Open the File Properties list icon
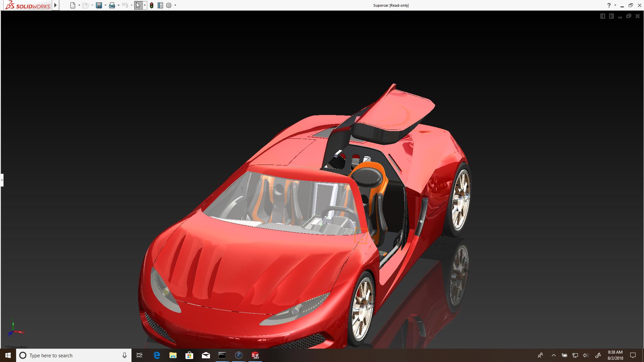The image size is (644, 362). pyautogui.click(x=160, y=5)
